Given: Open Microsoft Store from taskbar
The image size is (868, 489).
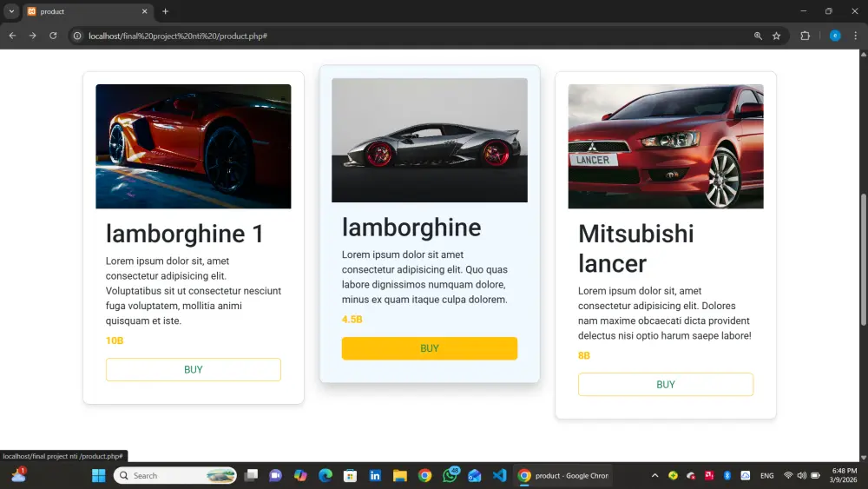Looking at the screenshot, I should pyautogui.click(x=350, y=475).
